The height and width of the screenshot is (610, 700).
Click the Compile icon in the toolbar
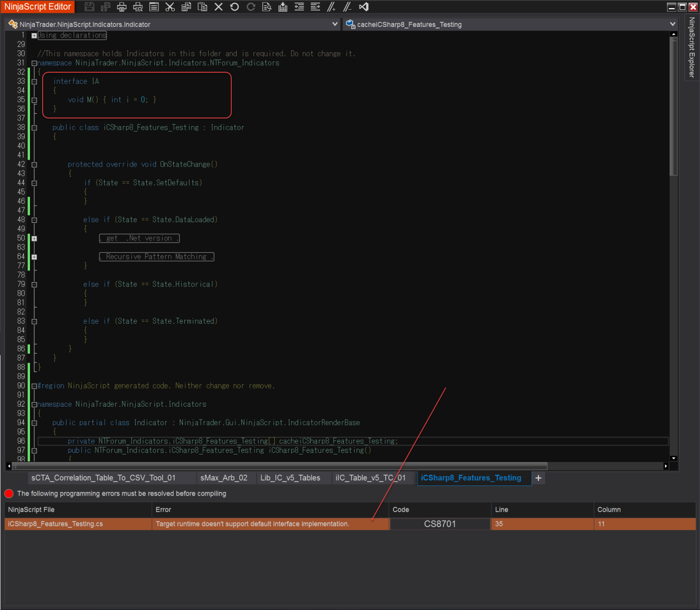click(x=283, y=7)
